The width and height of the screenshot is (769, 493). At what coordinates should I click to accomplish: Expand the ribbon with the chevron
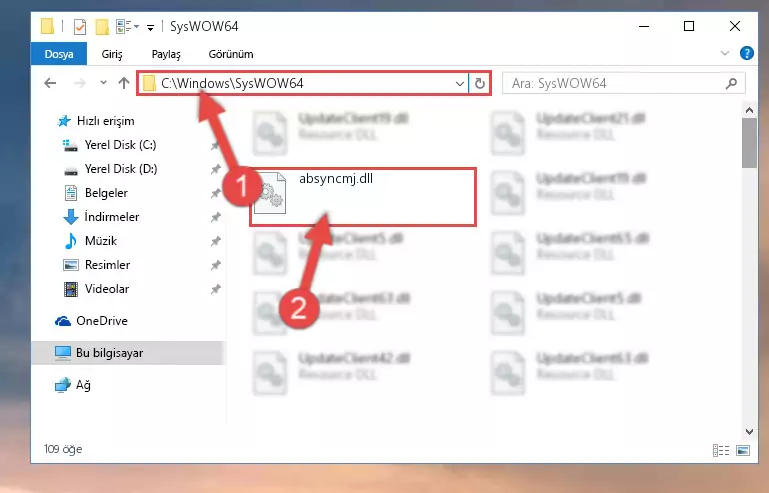point(724,53)
